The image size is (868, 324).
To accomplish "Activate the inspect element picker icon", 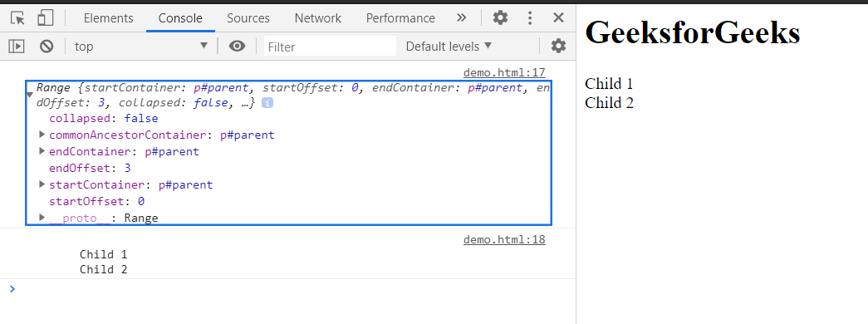I will pyautogui.click(x=17, y=18).
